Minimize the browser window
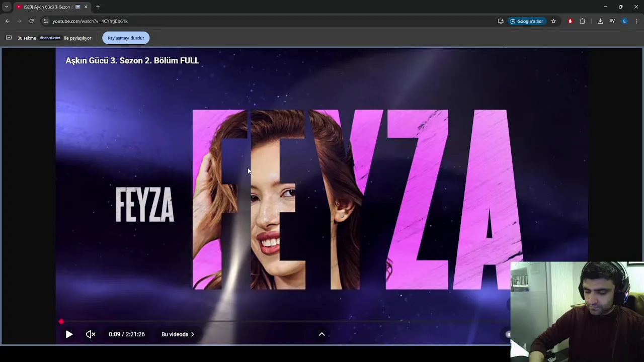Viewport: 644px width, 362px height. click(605, 7)
